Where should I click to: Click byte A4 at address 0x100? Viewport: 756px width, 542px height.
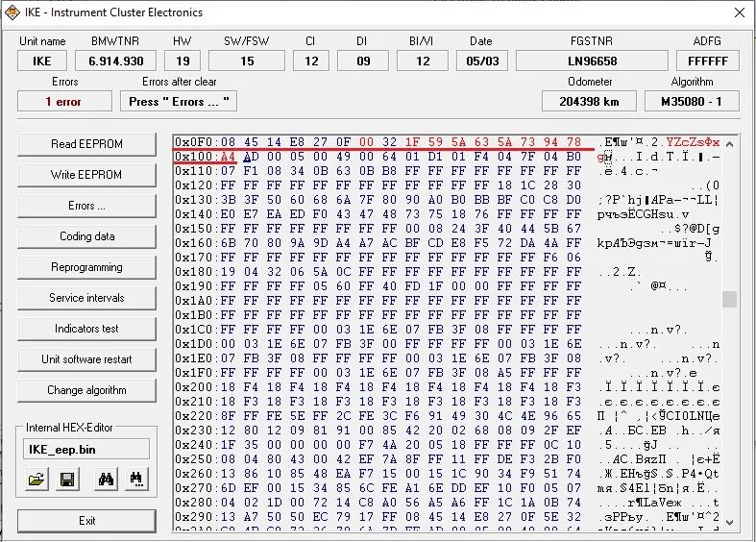(x=228, y=157)
